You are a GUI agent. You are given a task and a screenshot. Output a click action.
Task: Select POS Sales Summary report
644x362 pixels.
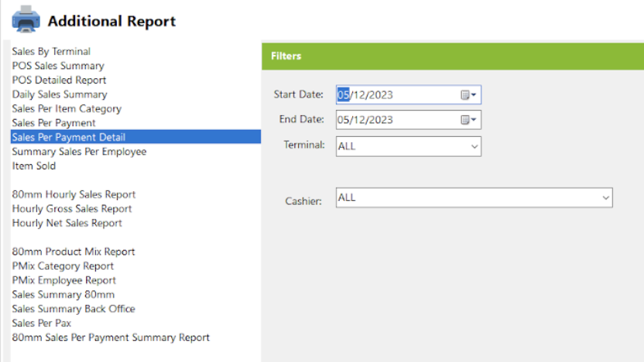pos(58,66)
